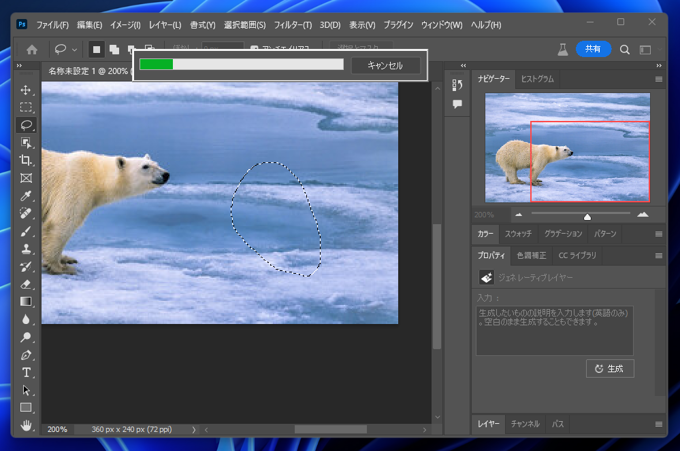680x451 pixels.
Task: Select the Hand tool
Action: point(26,425)
